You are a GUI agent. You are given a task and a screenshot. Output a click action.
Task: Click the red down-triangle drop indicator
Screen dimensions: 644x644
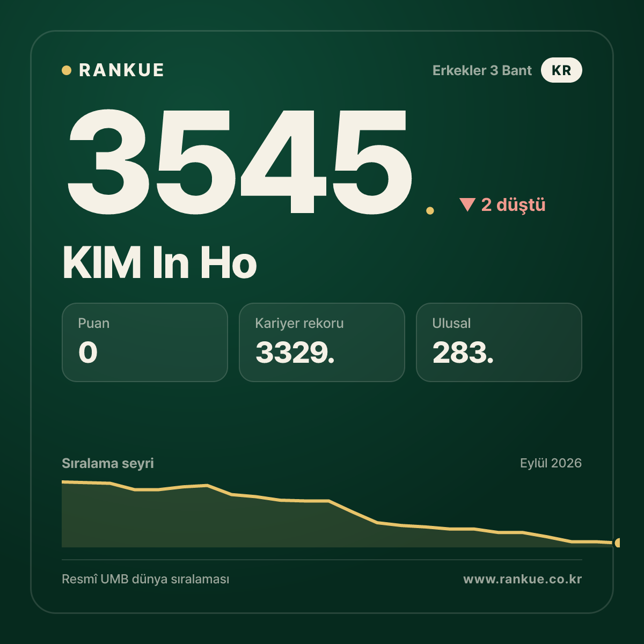pos(467,204)
